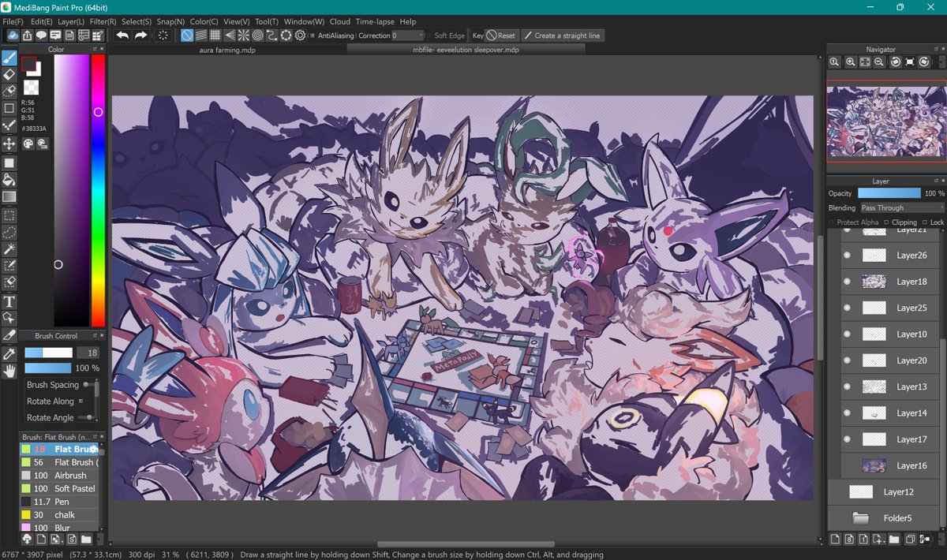The height and width of the screenshot is (560, 947).
Task: Click the layer Opacity slider
Action: pyautogui.click(x=889, y=193)
